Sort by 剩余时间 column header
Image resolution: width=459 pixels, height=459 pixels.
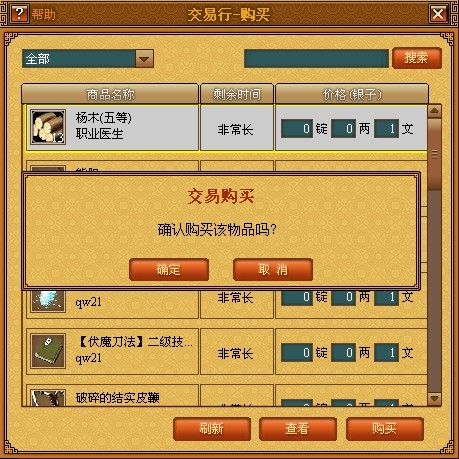click(237, 94)
